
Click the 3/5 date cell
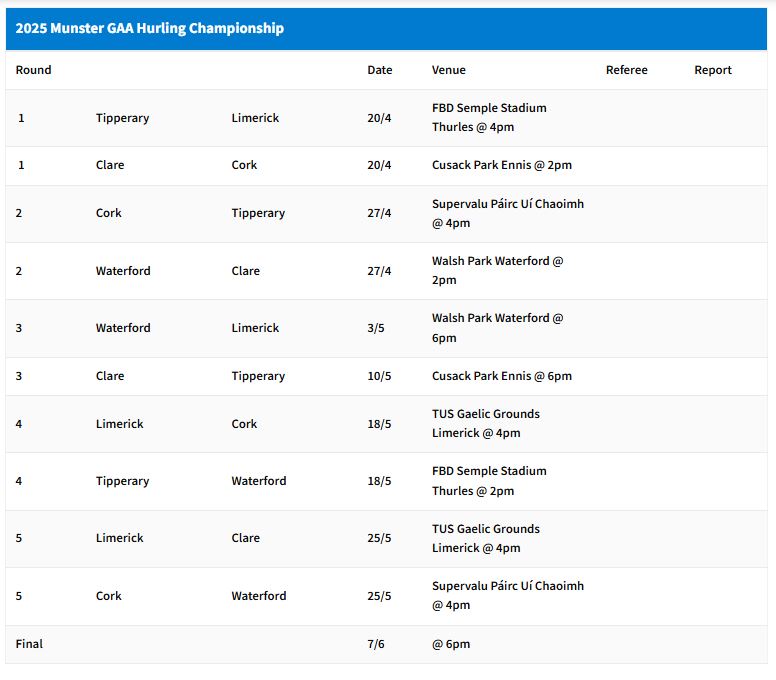click(x=375, y=328)
